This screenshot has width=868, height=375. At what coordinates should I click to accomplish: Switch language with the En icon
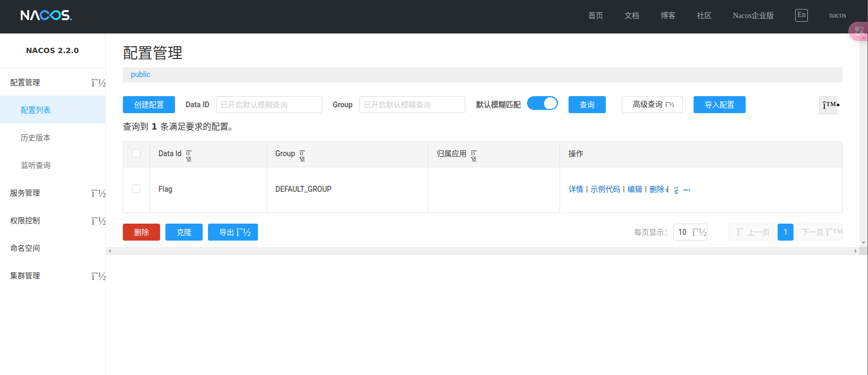801,15
